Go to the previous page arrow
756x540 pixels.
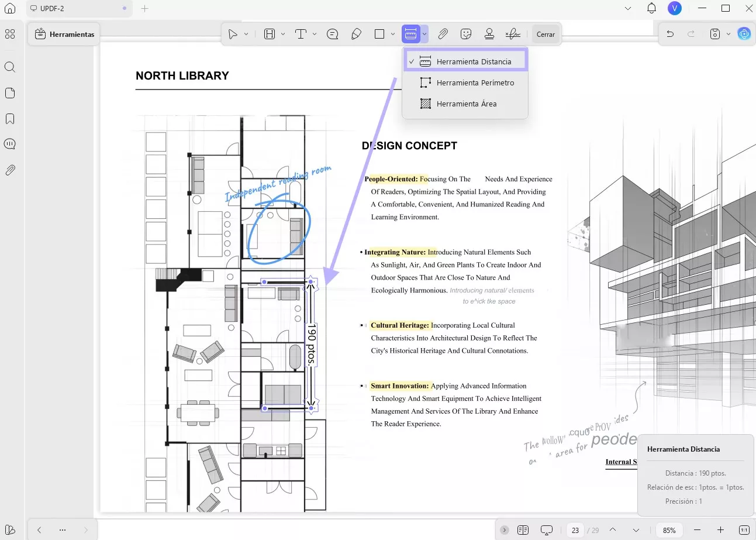tap(613, 530)
